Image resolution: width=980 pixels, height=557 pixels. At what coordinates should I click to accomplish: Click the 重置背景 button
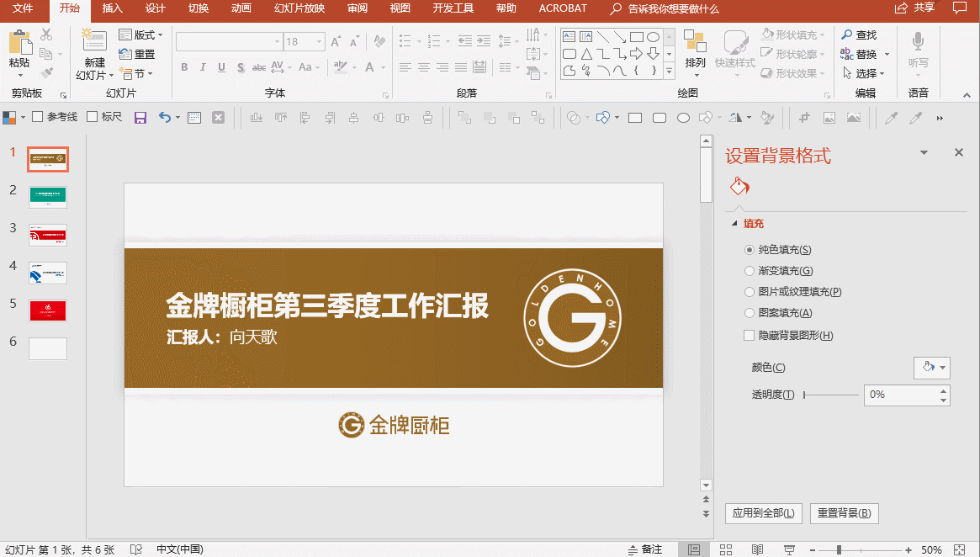[x=844, y=513]
